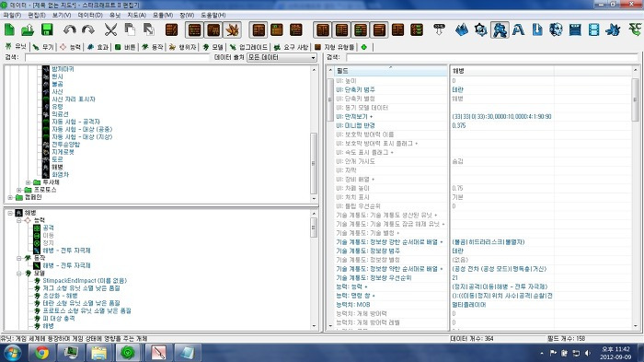Open the 데이터(D) menu
The image size is (644, 362).
pos(90,15)
